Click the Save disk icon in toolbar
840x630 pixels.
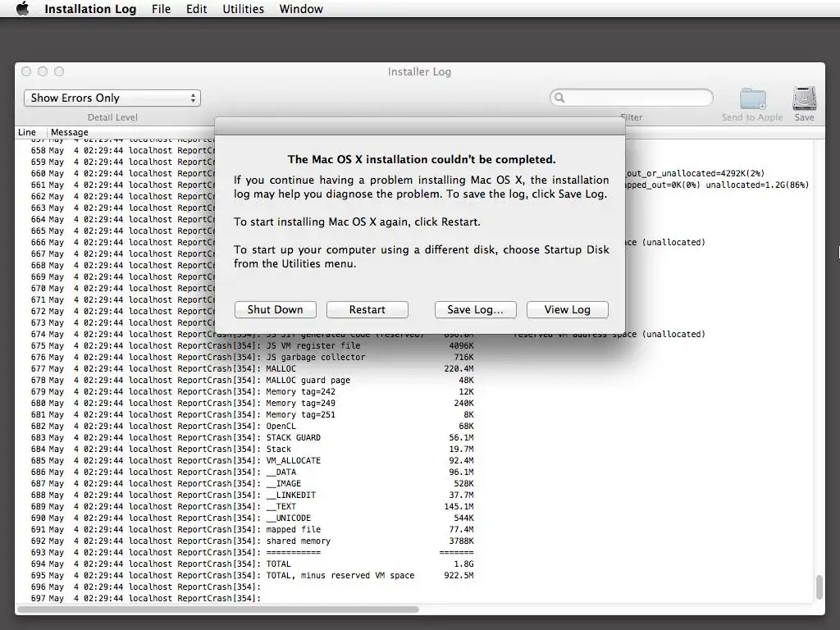click(x=804, y=98)
